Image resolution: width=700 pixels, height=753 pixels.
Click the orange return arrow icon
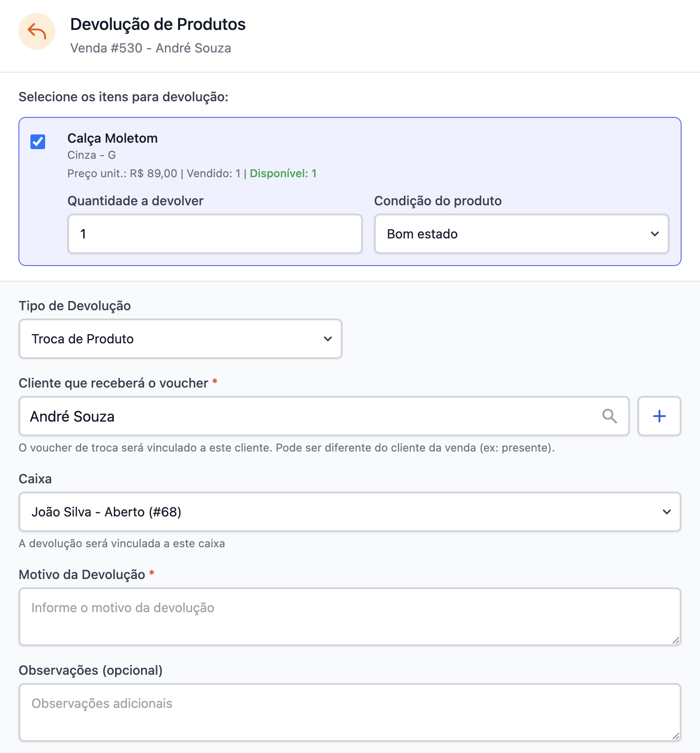coord(37,31)
